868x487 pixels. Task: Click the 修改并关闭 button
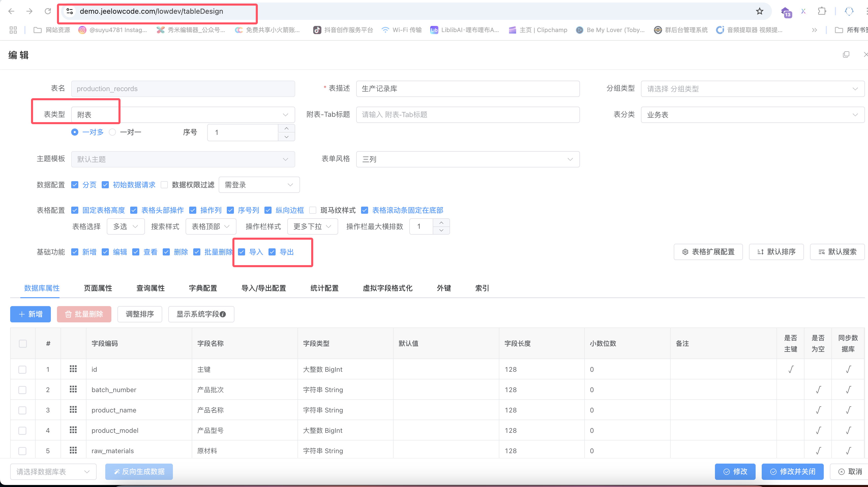tap(792, 471)
